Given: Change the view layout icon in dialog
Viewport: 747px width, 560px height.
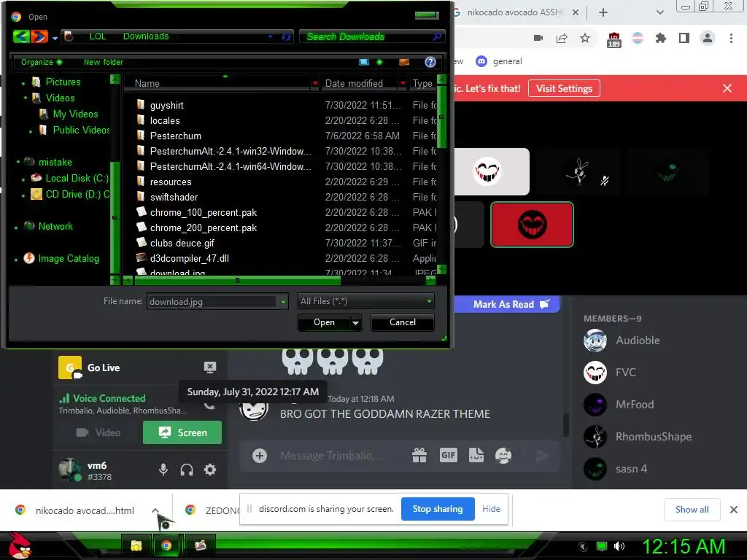Looking at the screenshot, I should (364, 62).
